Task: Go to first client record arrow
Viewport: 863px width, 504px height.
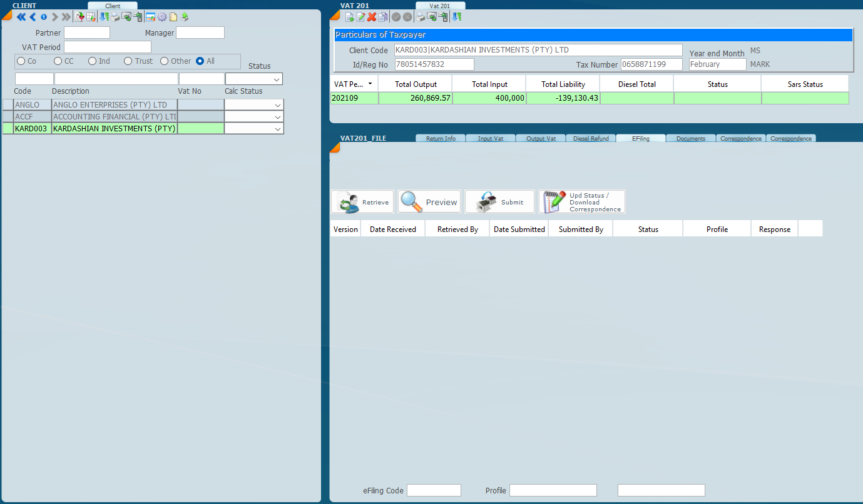Action: [21, 17]
